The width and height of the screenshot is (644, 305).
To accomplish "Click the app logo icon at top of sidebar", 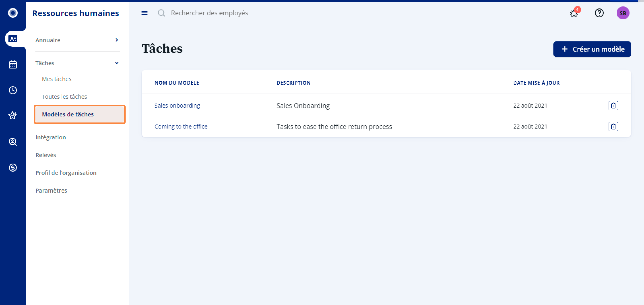I will [13, 13].
